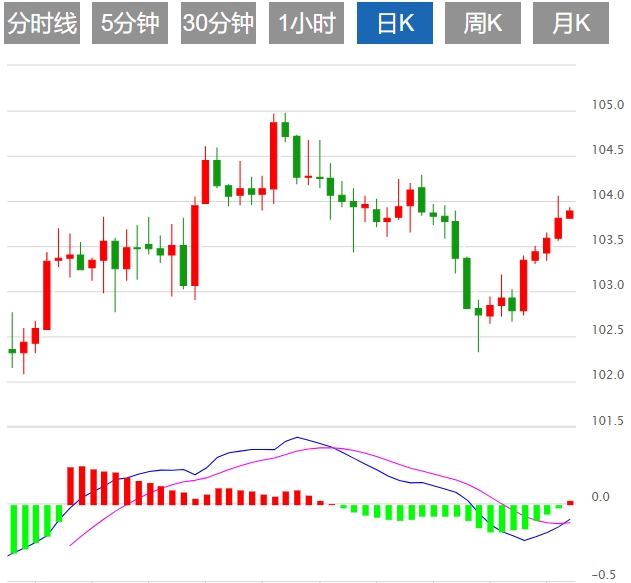Switch to the 分时线 tab

42,23
